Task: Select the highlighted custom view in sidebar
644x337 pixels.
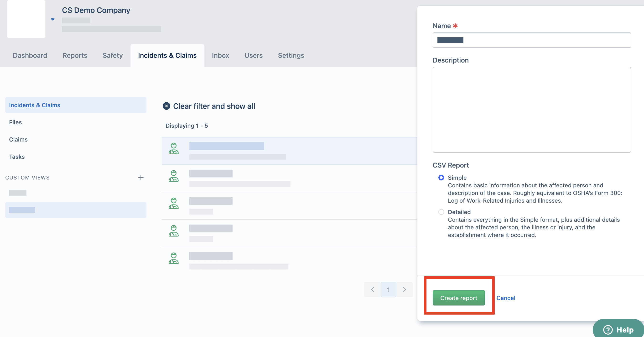Action: pyautogui.click(x=76, y=210)
